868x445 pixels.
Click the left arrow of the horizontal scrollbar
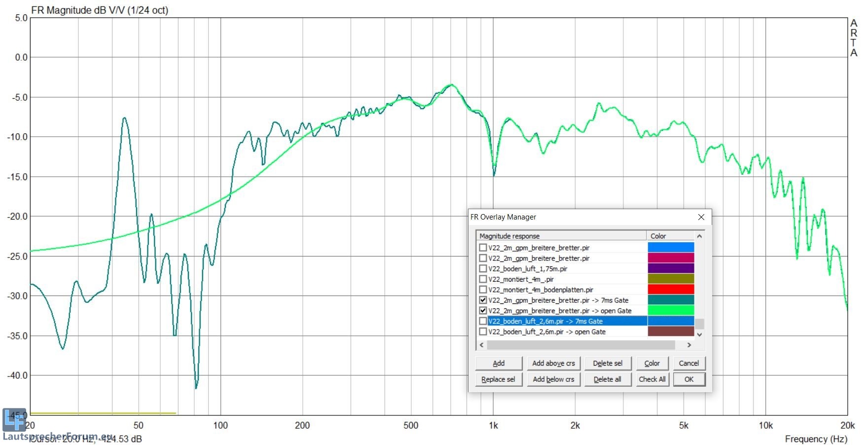tap(482, 345)
